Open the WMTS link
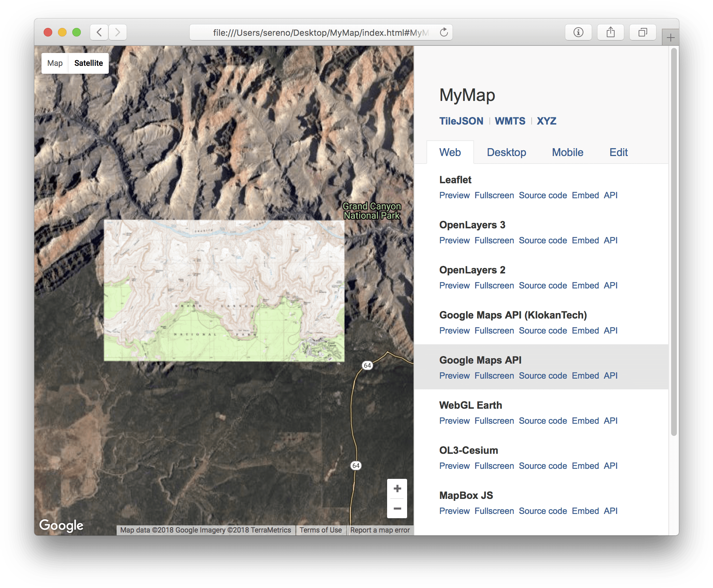 tap(510, 121)
